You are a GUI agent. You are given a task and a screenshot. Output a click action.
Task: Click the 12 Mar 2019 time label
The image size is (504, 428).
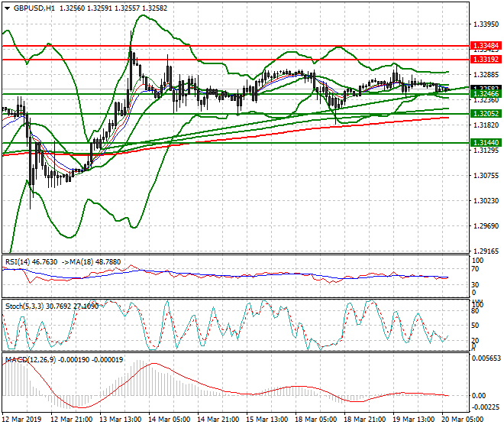click(22, 420)
